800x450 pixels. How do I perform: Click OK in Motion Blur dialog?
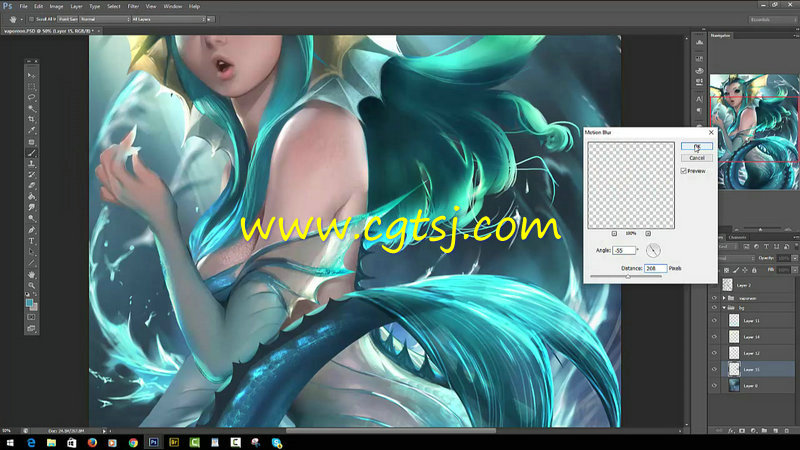[696, 146]
